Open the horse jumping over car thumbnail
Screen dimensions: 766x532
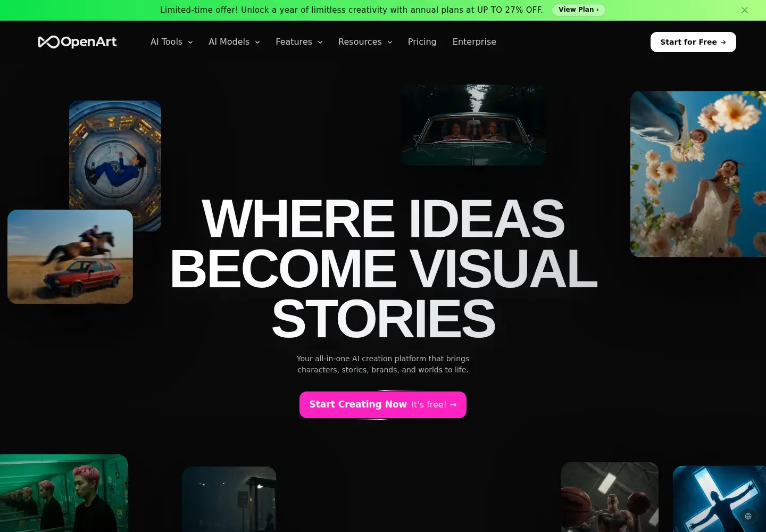point(70,257)
